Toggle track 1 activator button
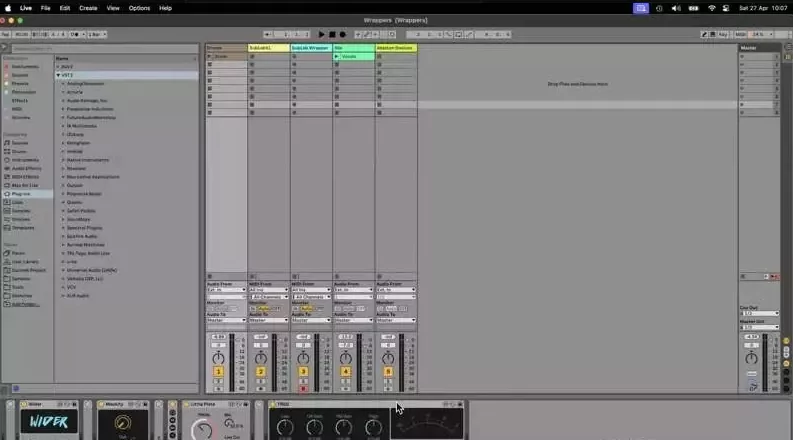The height and width of the screenshot is (440, 793). coord(218,372)
